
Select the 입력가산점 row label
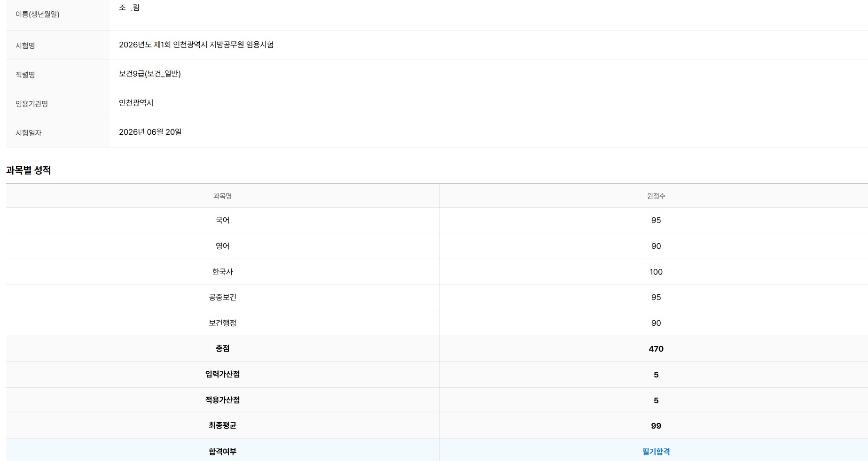click(222, 374)
